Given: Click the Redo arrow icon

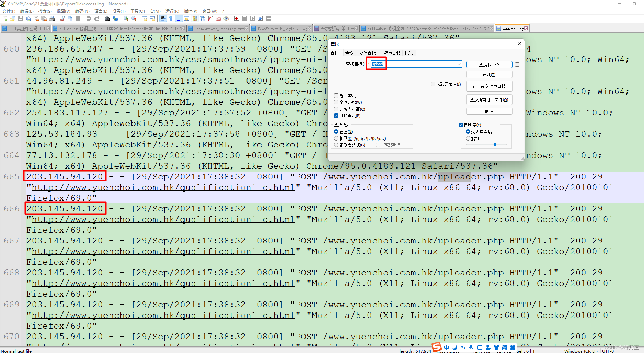Looking at the screenshot, I should click(97, 19).
